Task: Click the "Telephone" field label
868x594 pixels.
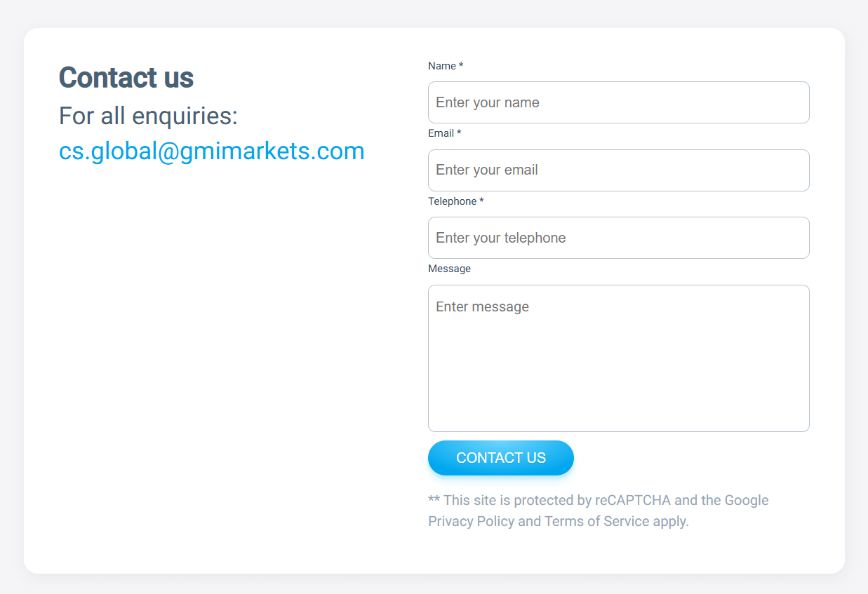Action: pos(452,201)
